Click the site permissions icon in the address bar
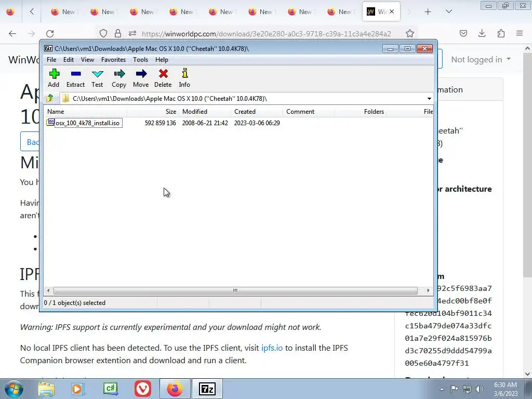This screenshot has width=532, height=399. click(132, 33)
